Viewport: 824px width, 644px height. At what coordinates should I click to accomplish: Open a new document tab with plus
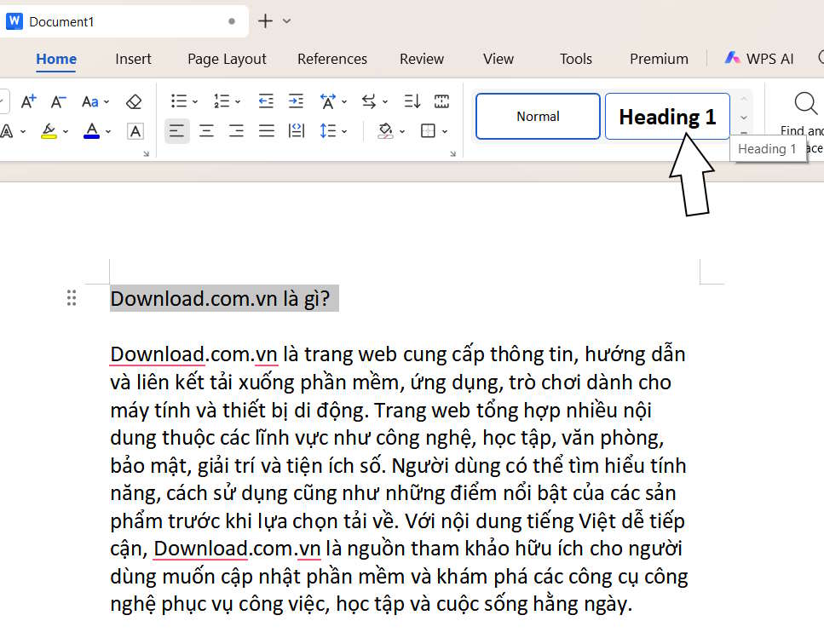tap(265, 21)
